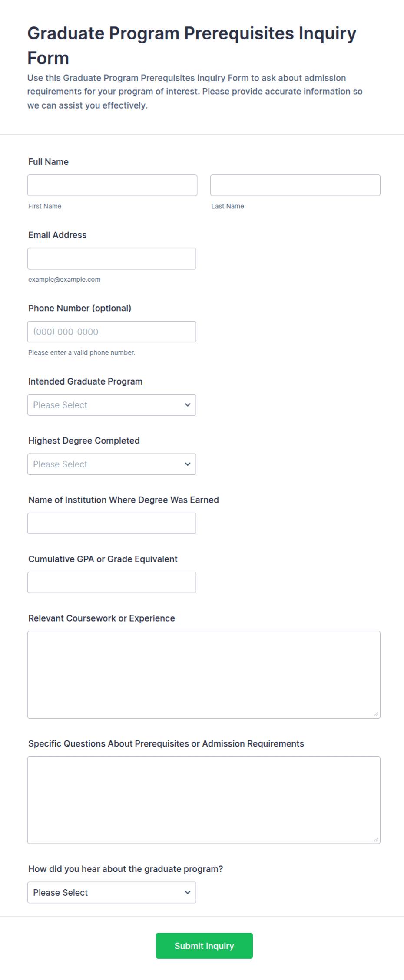The height and width of the screenshot is (980, 404).
Task: Click the Full Name field label
Action: click(48, 162)
